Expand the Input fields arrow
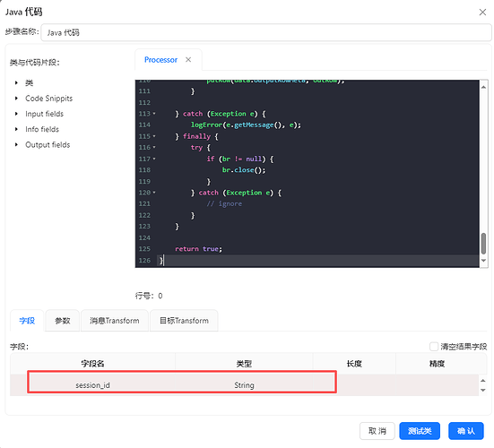Image resolution: width=494 pixels, height=448 pixels. [16, 114]
